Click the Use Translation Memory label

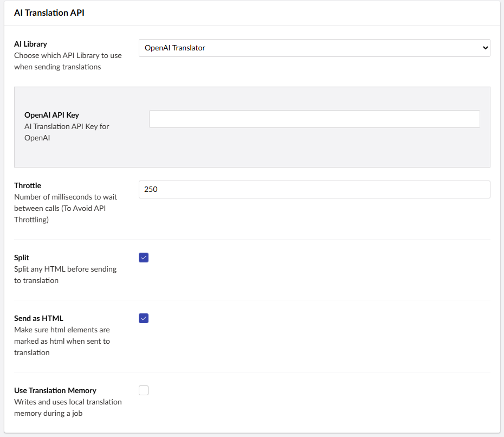55,390
